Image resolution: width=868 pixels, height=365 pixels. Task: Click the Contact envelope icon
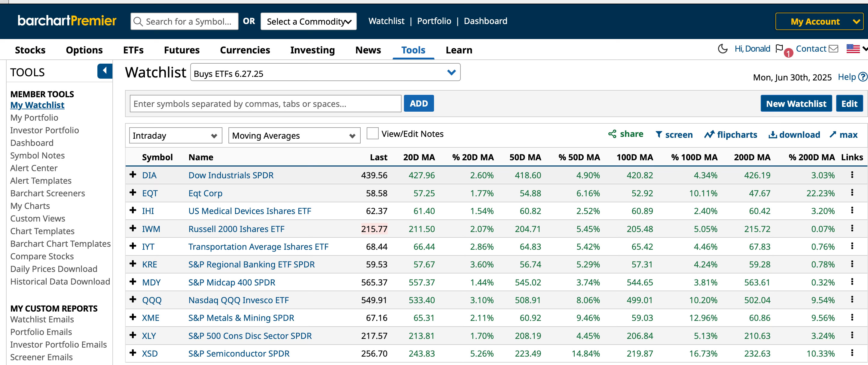pos(834,49)
